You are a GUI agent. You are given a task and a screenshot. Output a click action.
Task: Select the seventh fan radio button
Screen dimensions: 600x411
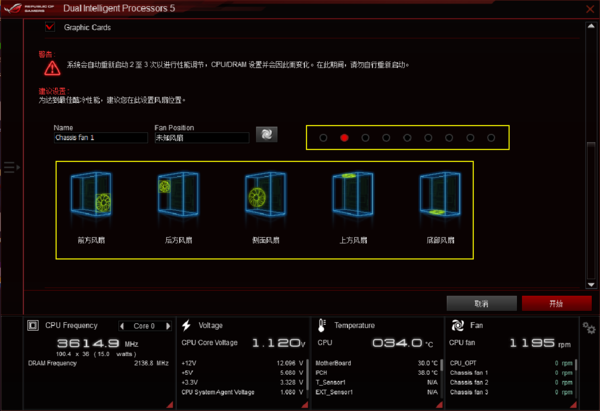[x=449, y=138]
